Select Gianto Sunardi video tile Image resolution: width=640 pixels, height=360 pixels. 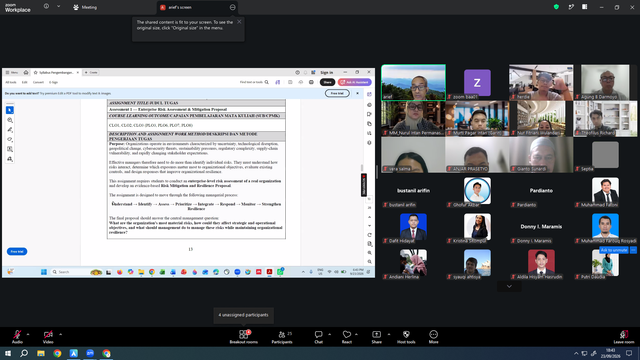pyautogui.click(x=541, y=155)
